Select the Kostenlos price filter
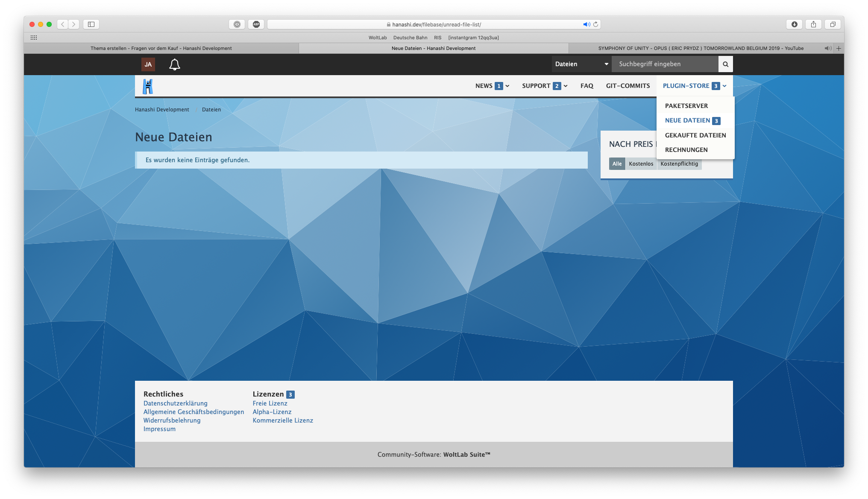The height and width of the screenshot is (499, 868). pyautogui.click(x=641, y=164)
